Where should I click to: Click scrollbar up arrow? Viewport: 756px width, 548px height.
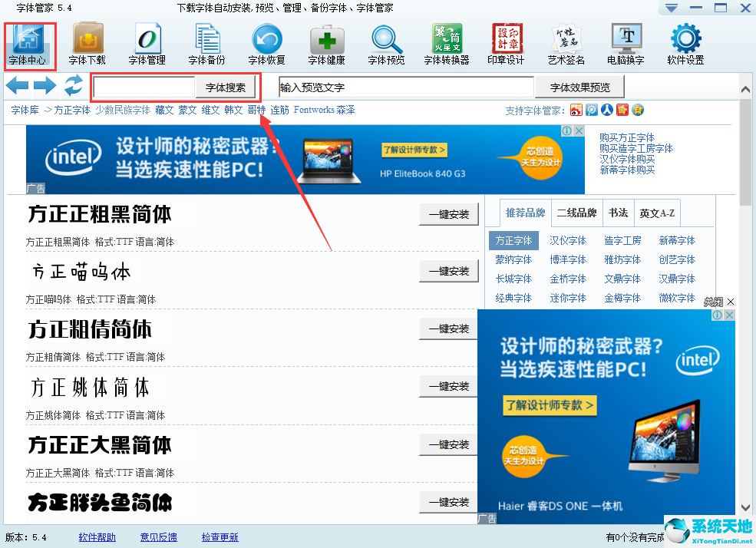pyautogui.click(x=745, y=90)
